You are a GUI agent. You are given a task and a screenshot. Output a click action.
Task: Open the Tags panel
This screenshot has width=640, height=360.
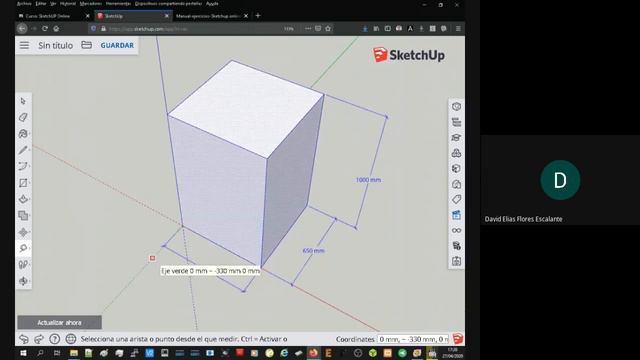(x=456, y=200)
